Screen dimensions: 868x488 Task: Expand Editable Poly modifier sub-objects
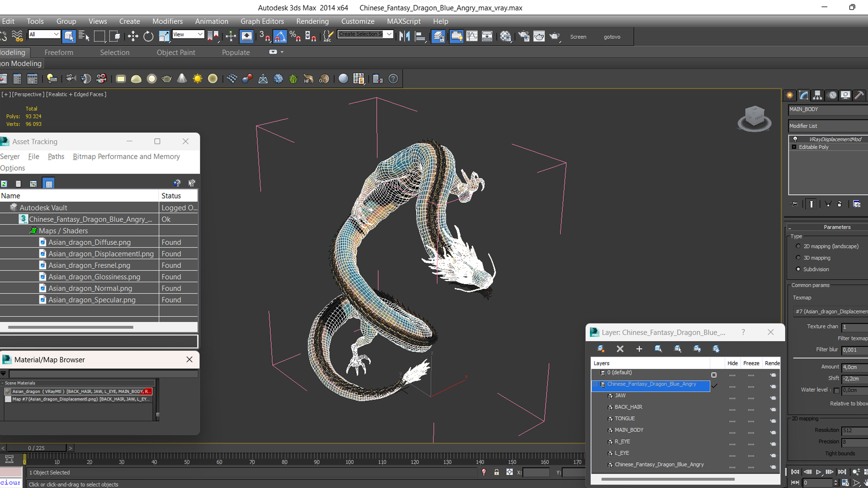point(794,147)
